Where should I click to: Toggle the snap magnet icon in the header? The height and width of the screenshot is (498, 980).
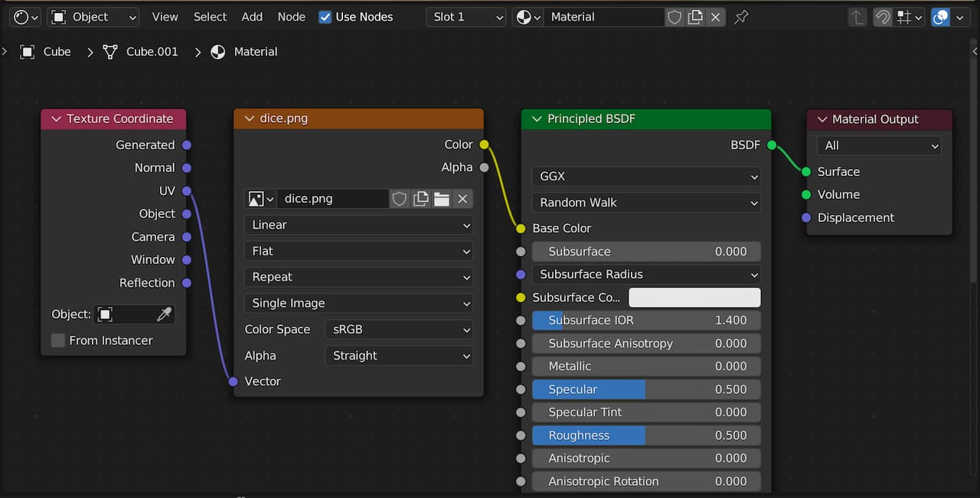click(x=883, y=17)
